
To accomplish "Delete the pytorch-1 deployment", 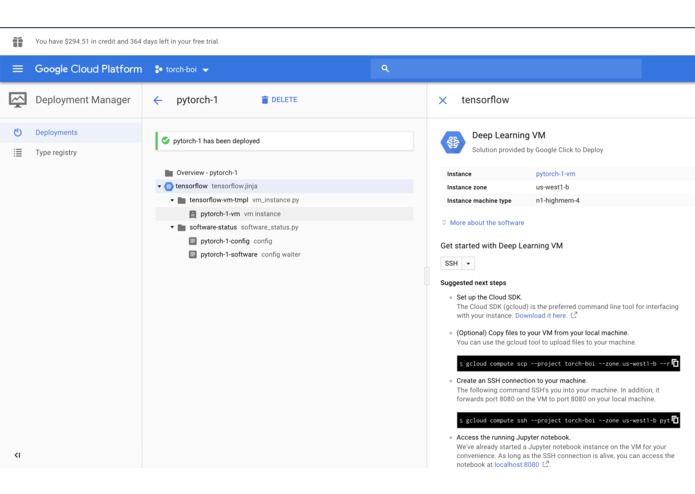I will (x=279, y=100).
